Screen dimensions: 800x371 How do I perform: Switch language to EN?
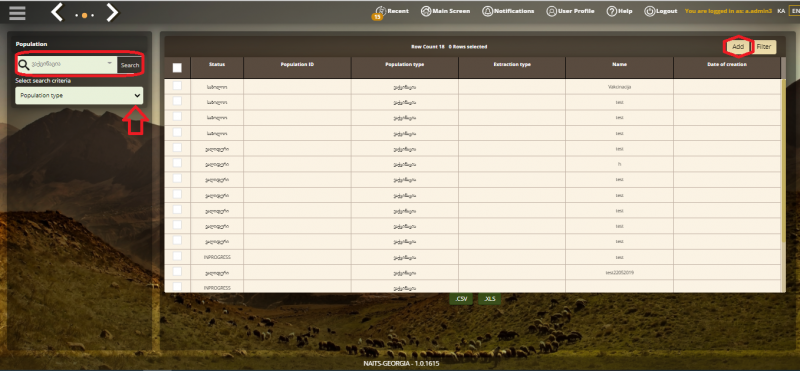(x=794, y=11)
